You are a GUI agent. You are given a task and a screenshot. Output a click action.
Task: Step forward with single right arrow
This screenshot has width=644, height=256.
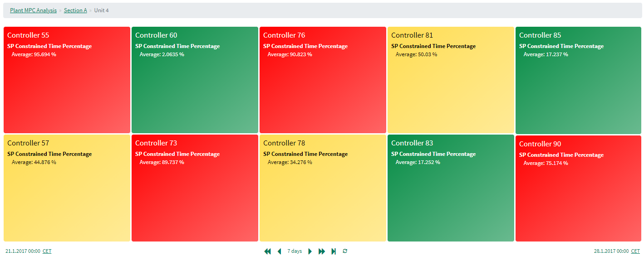coord(310,251)
